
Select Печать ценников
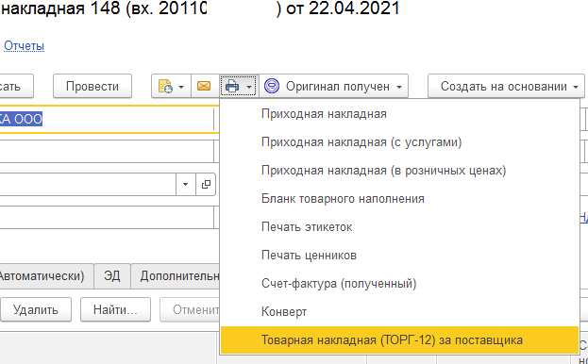[400, 256]
